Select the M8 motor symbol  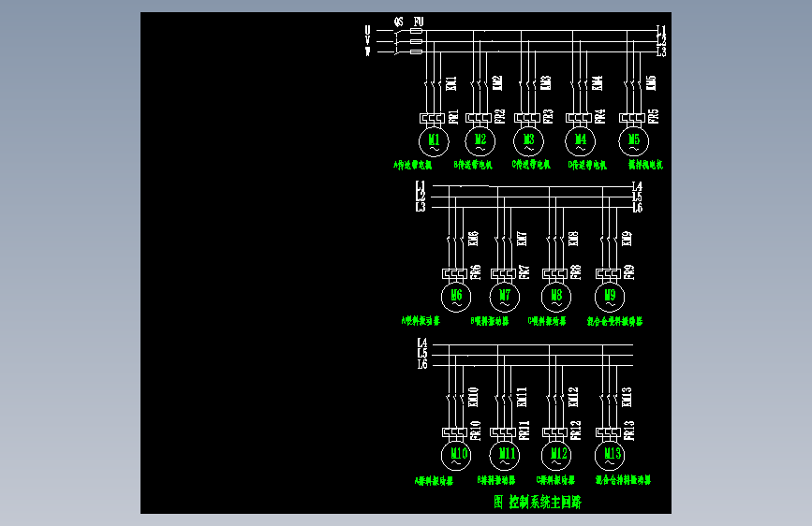coord(556,298)
